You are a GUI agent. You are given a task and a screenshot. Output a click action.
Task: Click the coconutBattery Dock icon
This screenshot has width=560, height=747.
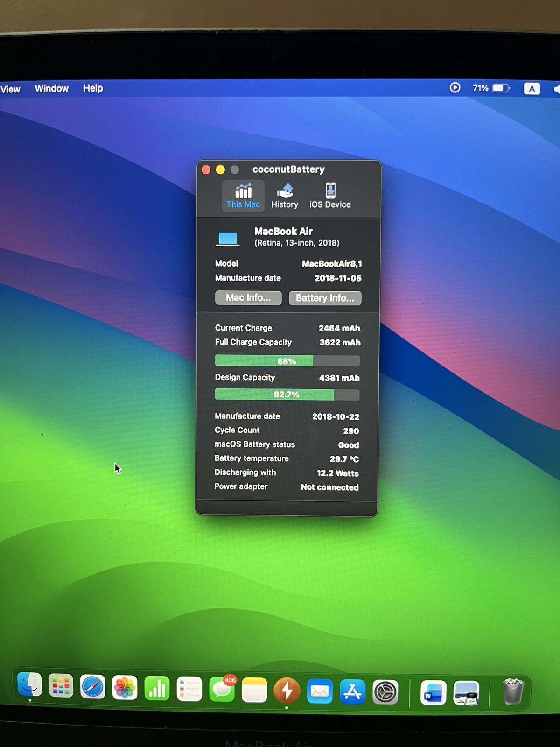pos(287,691)
